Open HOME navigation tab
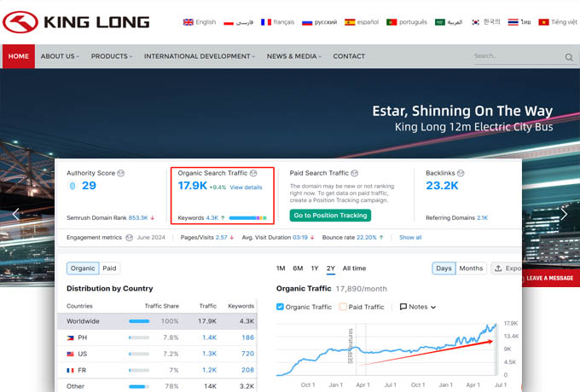 click(19, 56)
